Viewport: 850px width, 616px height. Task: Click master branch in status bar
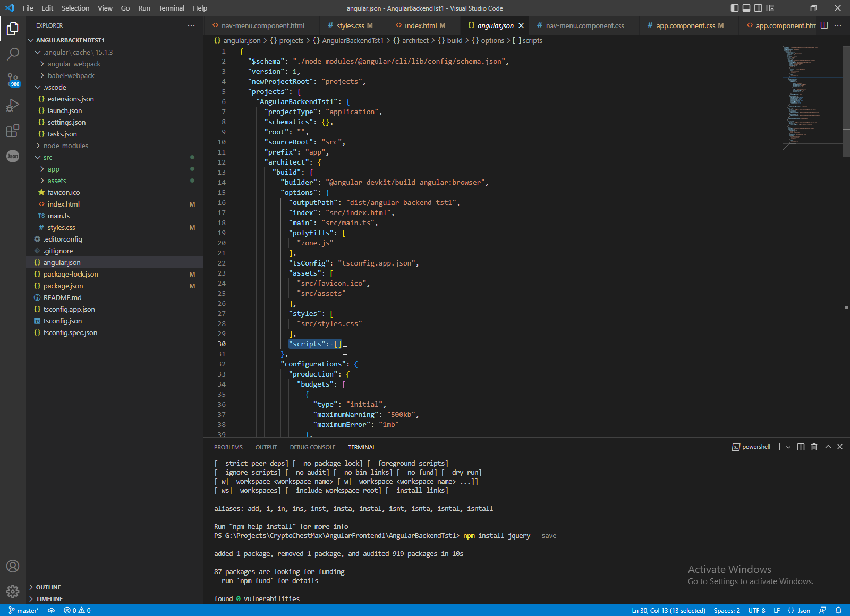click(x=24, y=611)
